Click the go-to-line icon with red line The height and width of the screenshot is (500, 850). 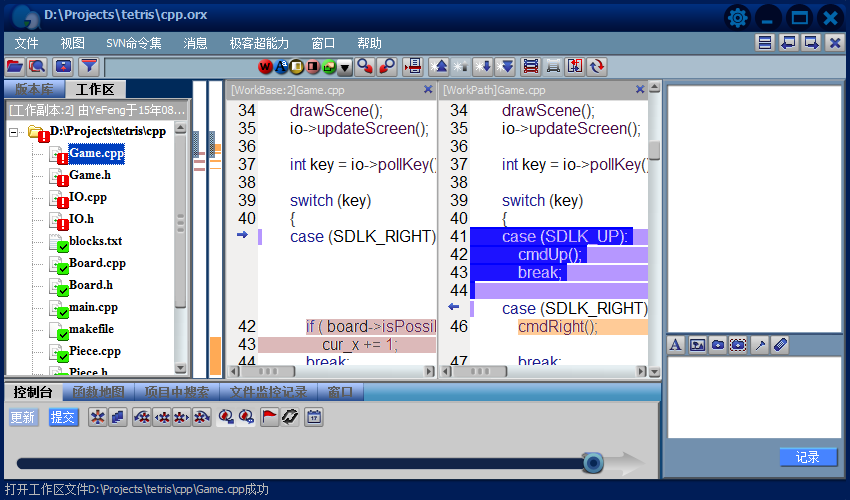[x=413, y=67]
